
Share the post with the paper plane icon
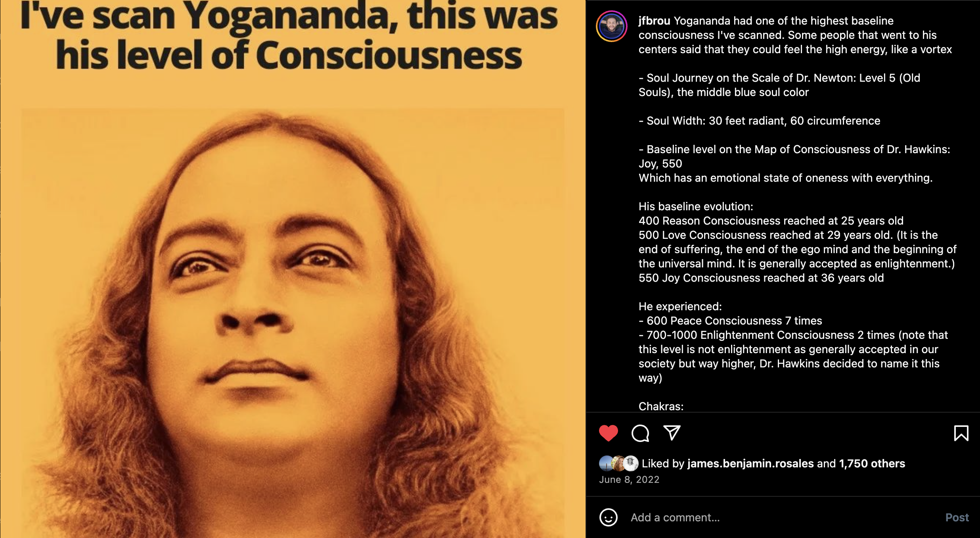672,433
